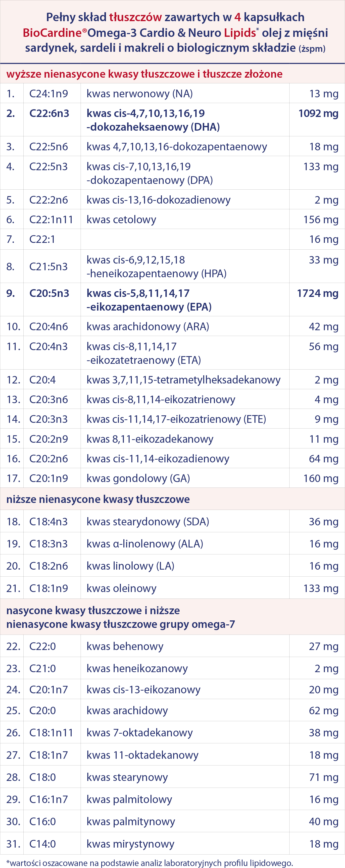Click the 'kwas oleinowy' row
The height and width of the screenshot is (868, 345).
tap(173, 588)
